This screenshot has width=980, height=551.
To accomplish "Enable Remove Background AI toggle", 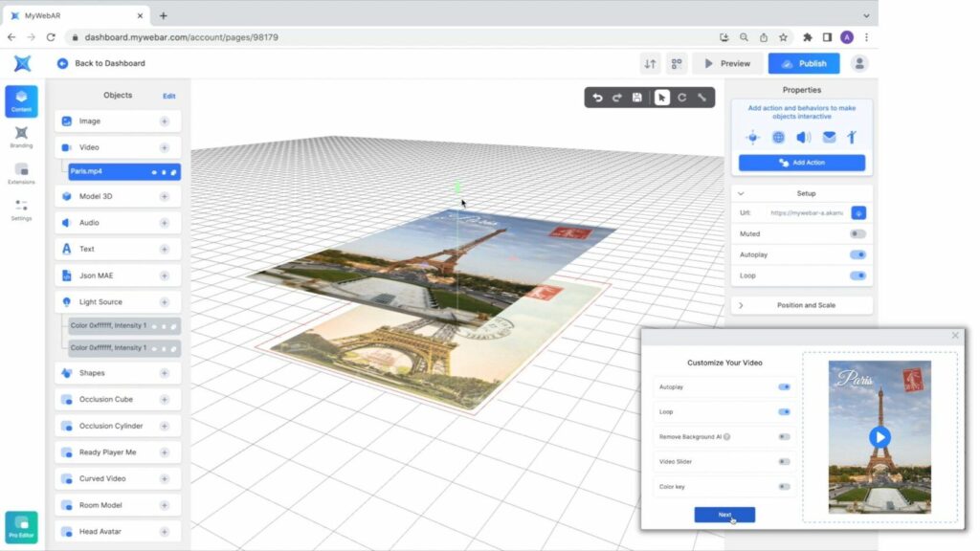I will (x=784, y=437).
